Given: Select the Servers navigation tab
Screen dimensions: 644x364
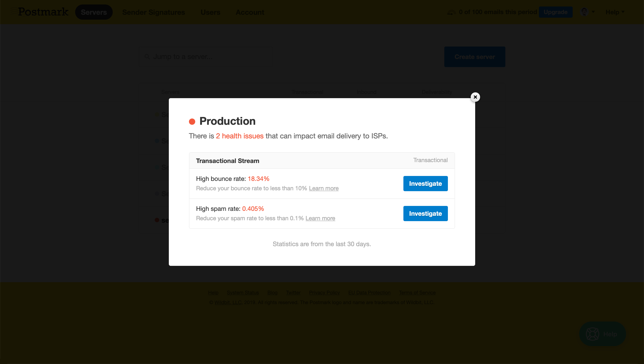Looking at the screenshot, I should [94, 12].
